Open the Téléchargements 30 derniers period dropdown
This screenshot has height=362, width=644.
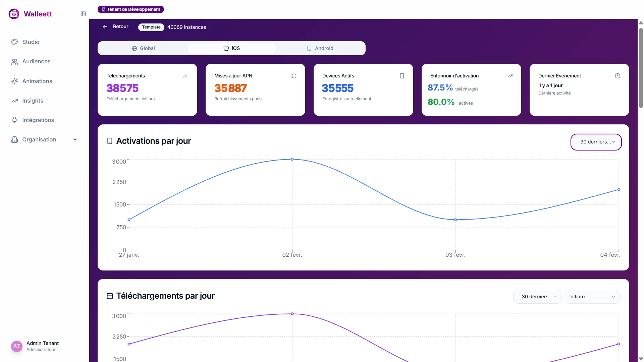[537, 297]
